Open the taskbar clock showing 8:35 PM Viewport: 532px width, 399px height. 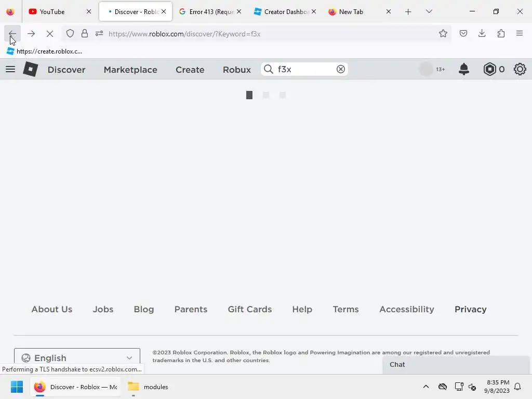[497, 387]
